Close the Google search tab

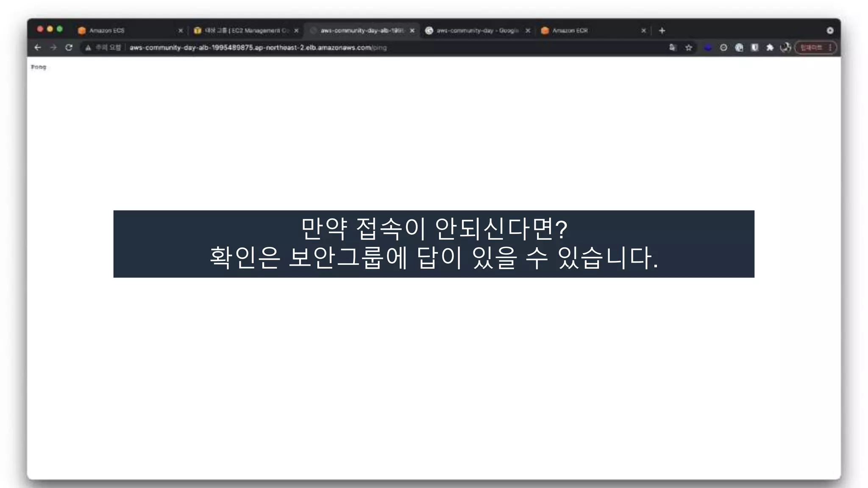(x=528, y=30)
